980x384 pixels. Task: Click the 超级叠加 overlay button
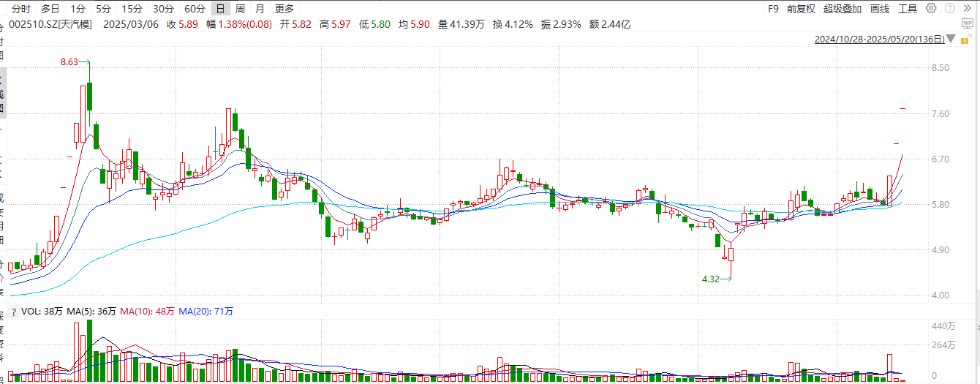coord(843,9)
